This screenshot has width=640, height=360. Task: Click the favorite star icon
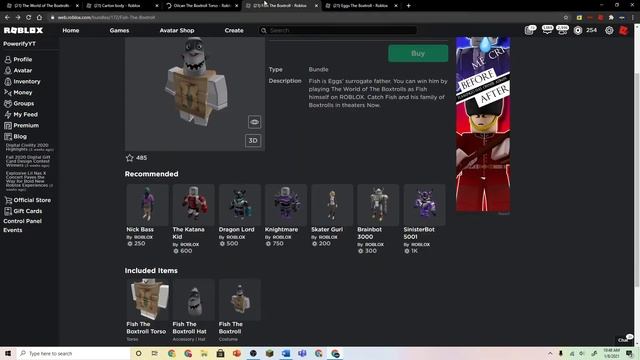click(x=130, y=158)
